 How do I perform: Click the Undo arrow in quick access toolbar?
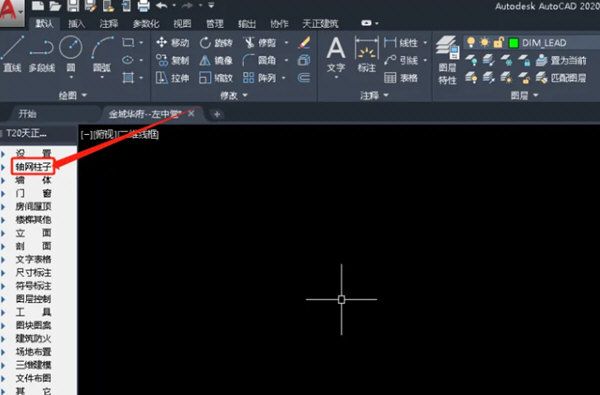[161, 5]
